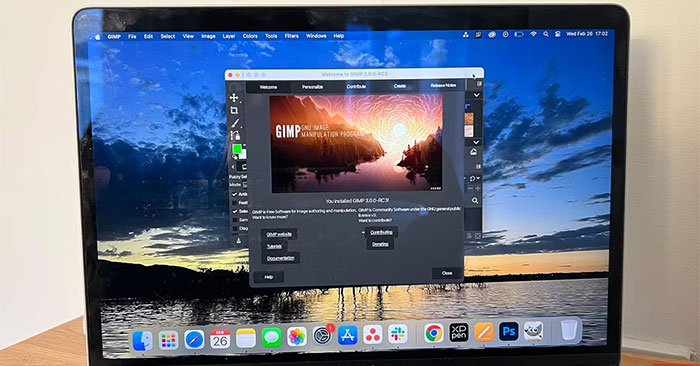The height and width of the screenshot is (366, 700).
Task: Click the Tutorials button
Action: [x=274, y=246]
